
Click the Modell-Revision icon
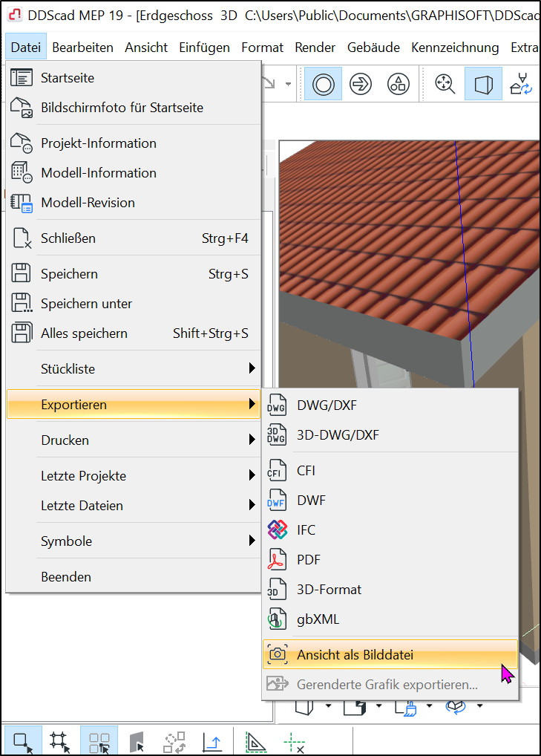(x=22, y=203)
